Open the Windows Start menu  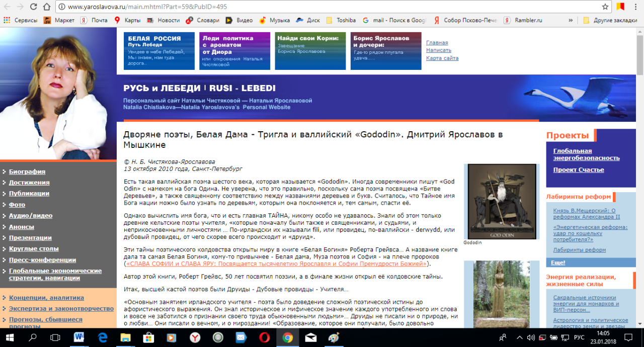tap(10, 337)
